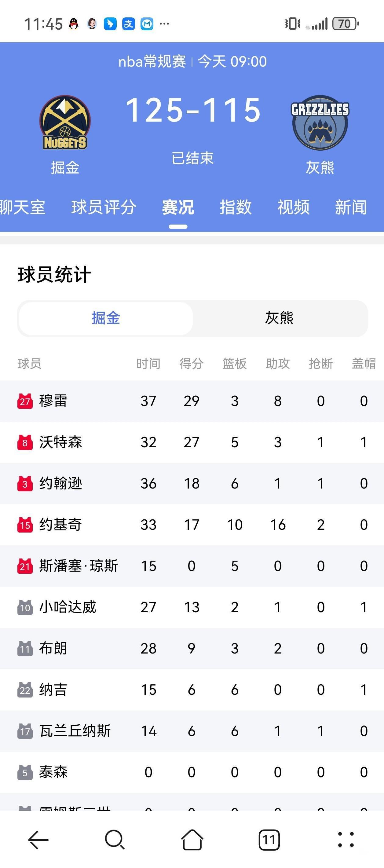The width and height of the screenshot is (384, 868).
Task: Open the four-dot browser menu
Action: pos(346,839)
